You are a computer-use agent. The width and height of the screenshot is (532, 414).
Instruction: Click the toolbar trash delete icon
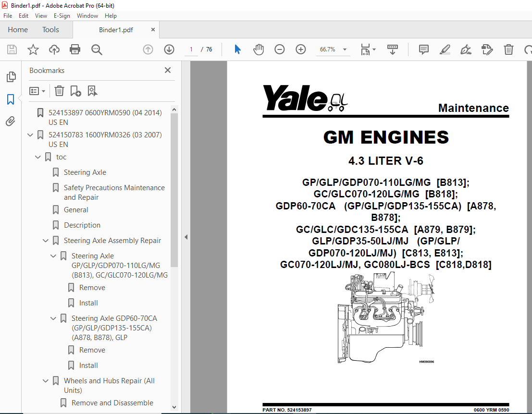click(508, 49)
